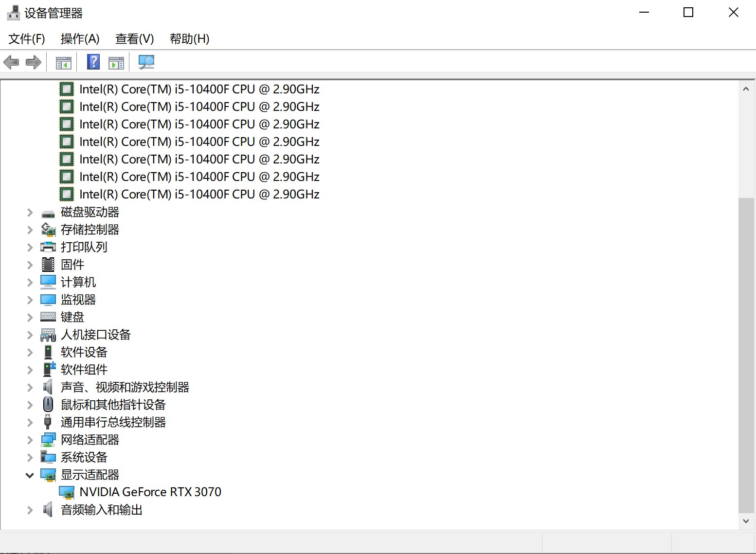Expand the 键盘 category
Image resolution: width=756 pixels, height=554 pixels.
tap(30, 318)
